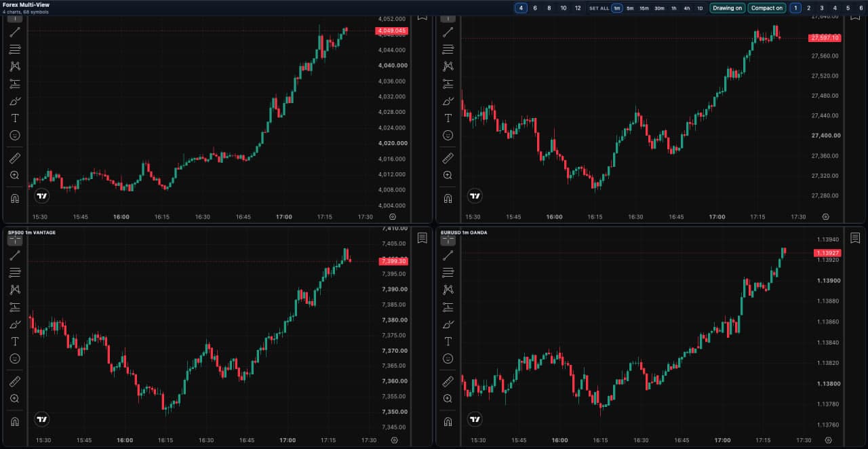Viewport: 868px width, 449px height.
Task: Select the brush tool in the 4,049 chart
Action: pyautogui.click(x=15, y=101)
